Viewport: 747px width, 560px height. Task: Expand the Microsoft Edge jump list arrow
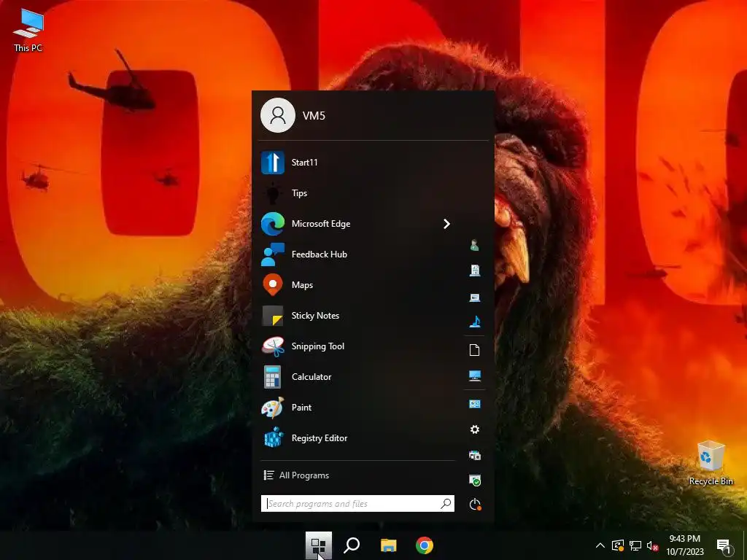coord(446,224)
